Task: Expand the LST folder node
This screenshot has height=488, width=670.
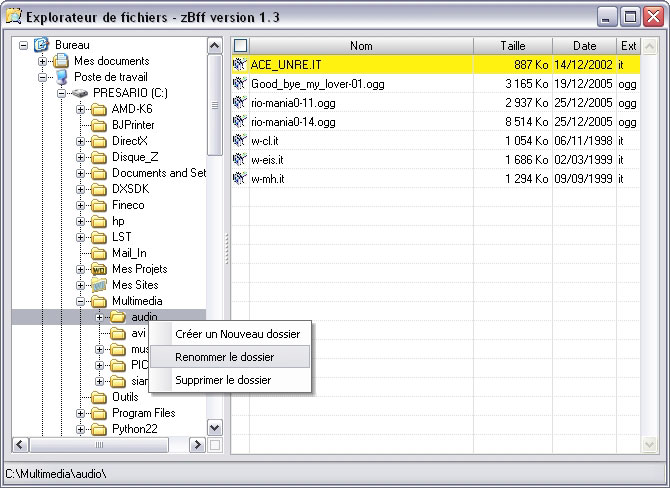Action: tap(80, 237)
